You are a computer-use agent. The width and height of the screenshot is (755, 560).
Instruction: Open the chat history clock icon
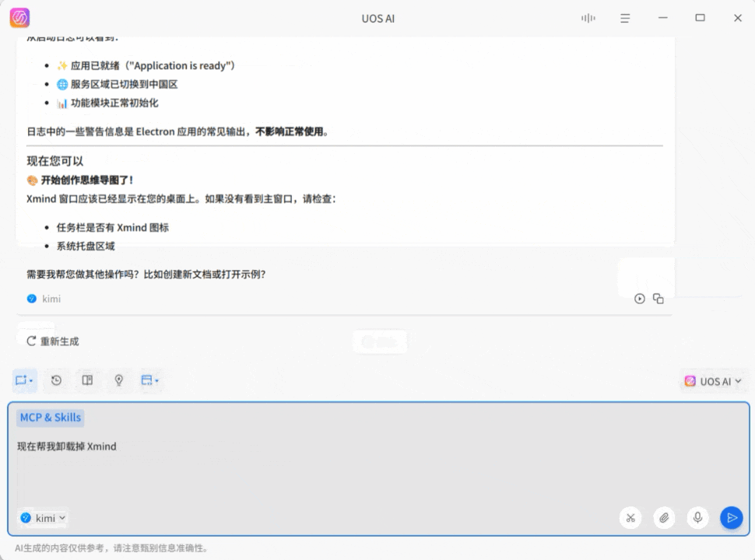pyautogui.click(x=56, y=380)
